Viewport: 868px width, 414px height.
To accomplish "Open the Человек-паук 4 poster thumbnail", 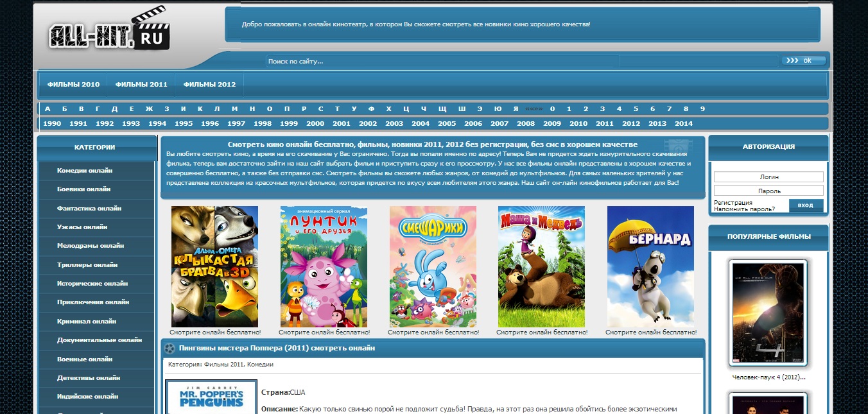I will tap(768, 313).
